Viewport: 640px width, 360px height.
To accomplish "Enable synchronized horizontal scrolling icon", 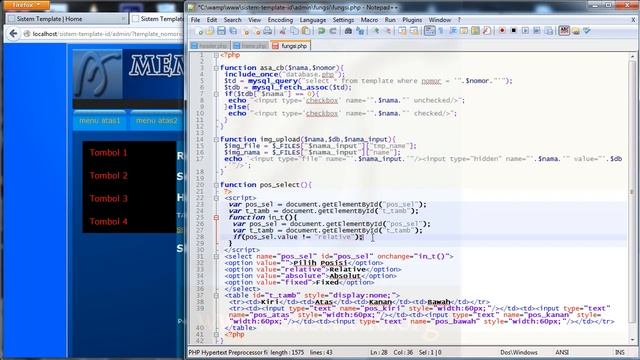I will pyautogui.click(x=414, y=31).
